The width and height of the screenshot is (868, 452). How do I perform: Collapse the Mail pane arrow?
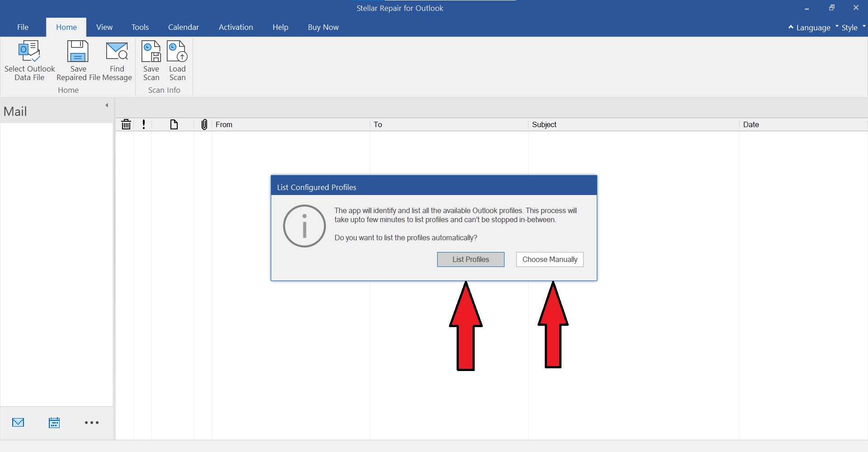pos(107,105)
